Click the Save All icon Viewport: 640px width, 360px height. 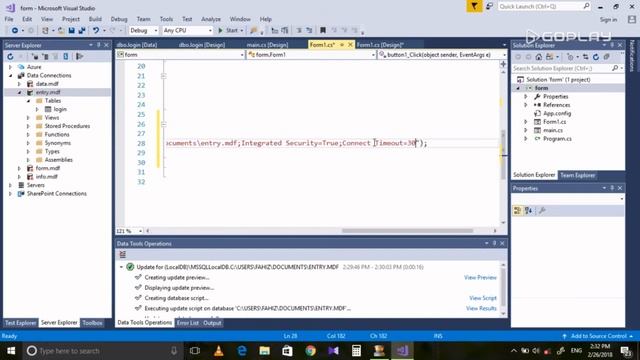coord(82,31)
